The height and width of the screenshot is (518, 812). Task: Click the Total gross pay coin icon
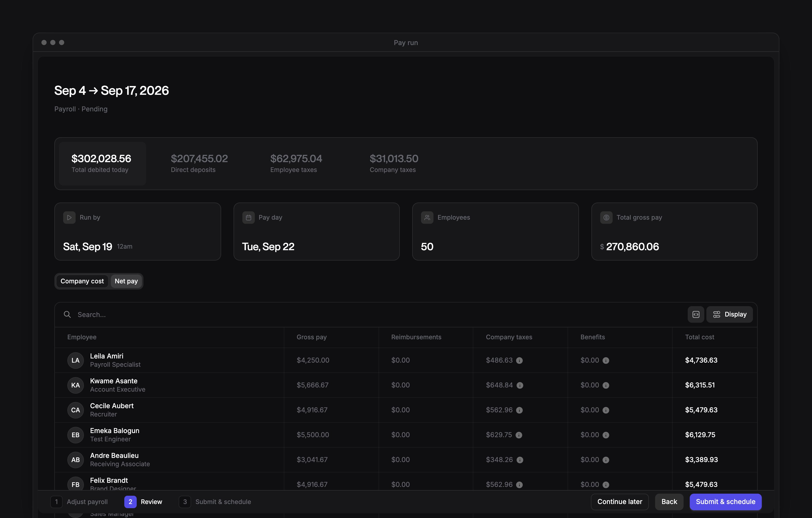coord(606,218)
